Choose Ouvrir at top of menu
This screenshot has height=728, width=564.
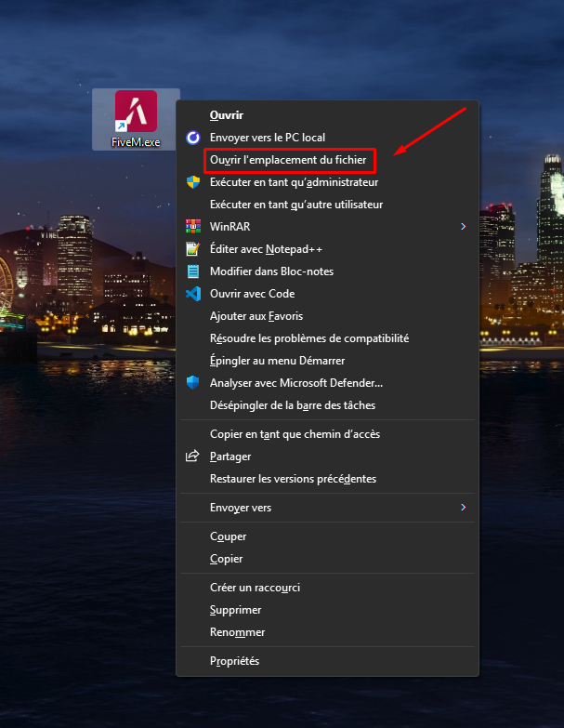(227, 115)
